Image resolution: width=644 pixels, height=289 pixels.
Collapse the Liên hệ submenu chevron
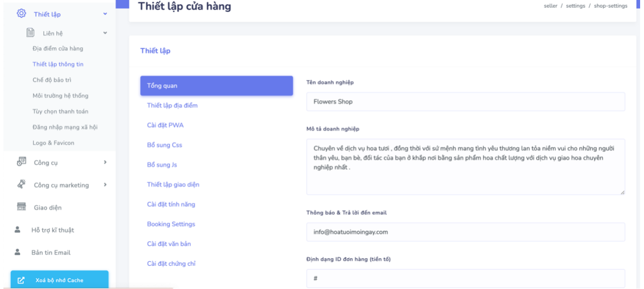pyautogui.click(x=105, y=33)
